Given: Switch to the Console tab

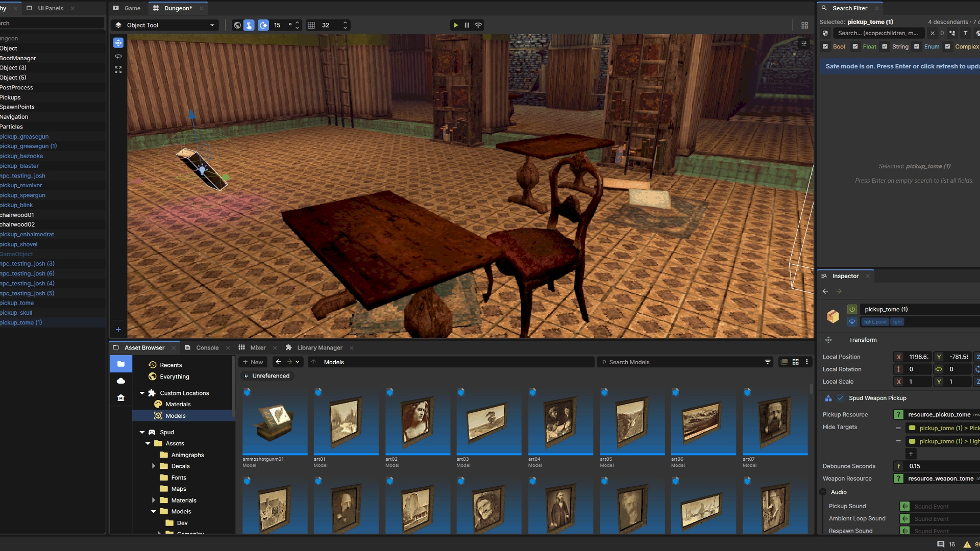Looking at the screenshot, I should pyautogui.click(x=207, y=347).
